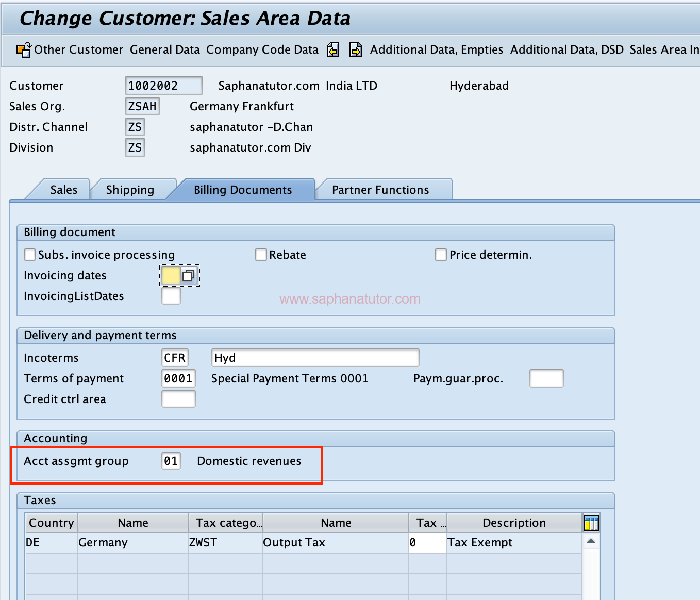Screen dimensions: 700x600
Task: Select the Billing Documents tab
Action: click(243, 190)
